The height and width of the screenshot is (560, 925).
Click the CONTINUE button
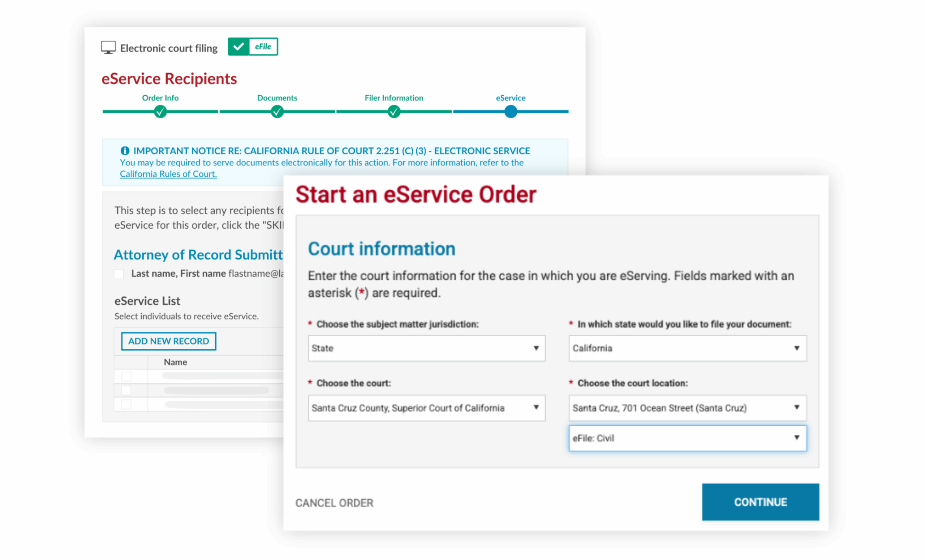click(x=761, y=502)
